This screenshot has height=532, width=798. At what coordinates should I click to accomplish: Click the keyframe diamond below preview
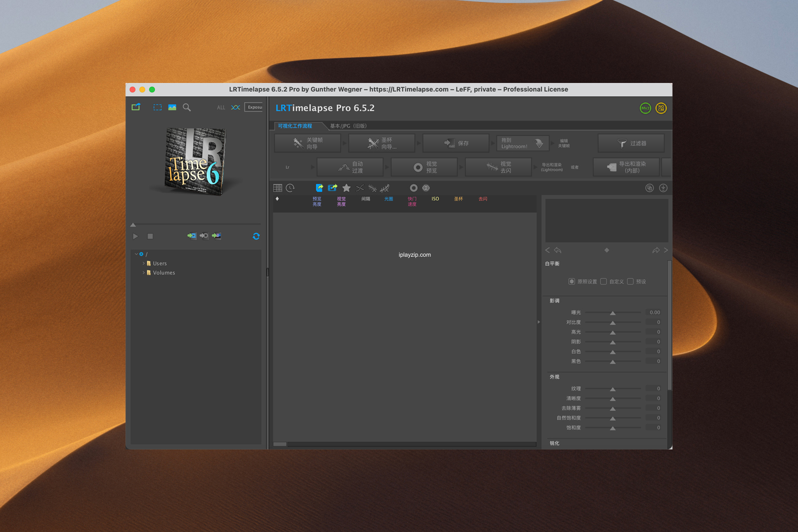[607, 250]
